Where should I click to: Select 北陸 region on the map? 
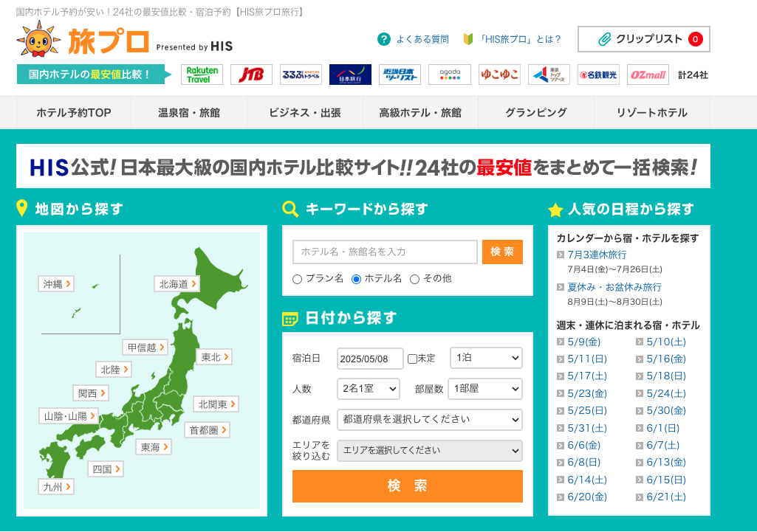(x=114, y=370)
